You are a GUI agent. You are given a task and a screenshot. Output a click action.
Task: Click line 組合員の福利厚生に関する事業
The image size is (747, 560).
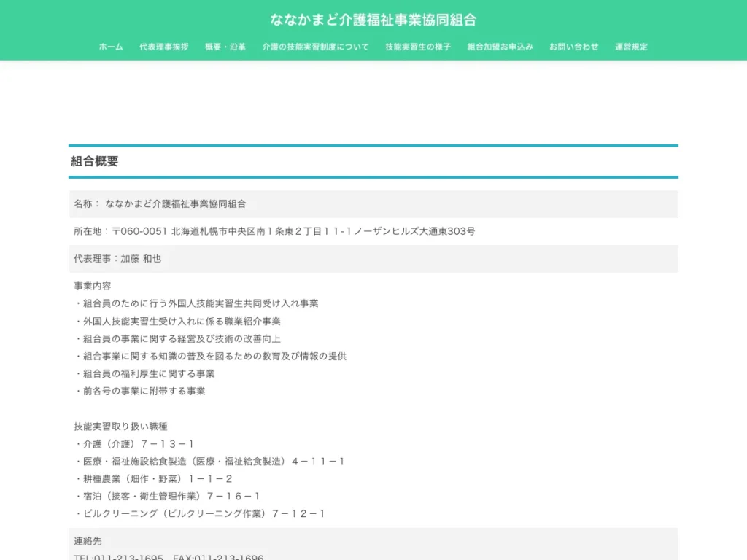click(145, 374)
